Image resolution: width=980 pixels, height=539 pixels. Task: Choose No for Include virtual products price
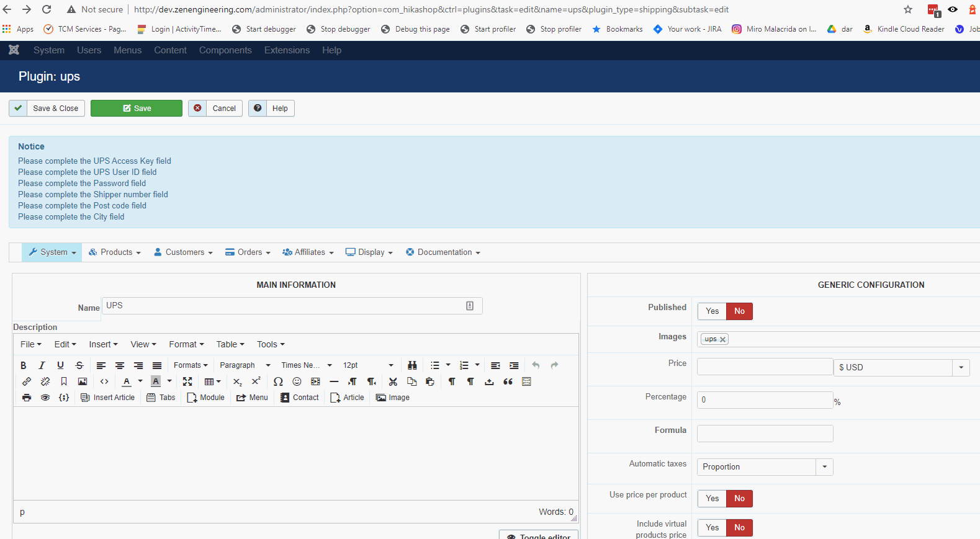pos(739,528)
